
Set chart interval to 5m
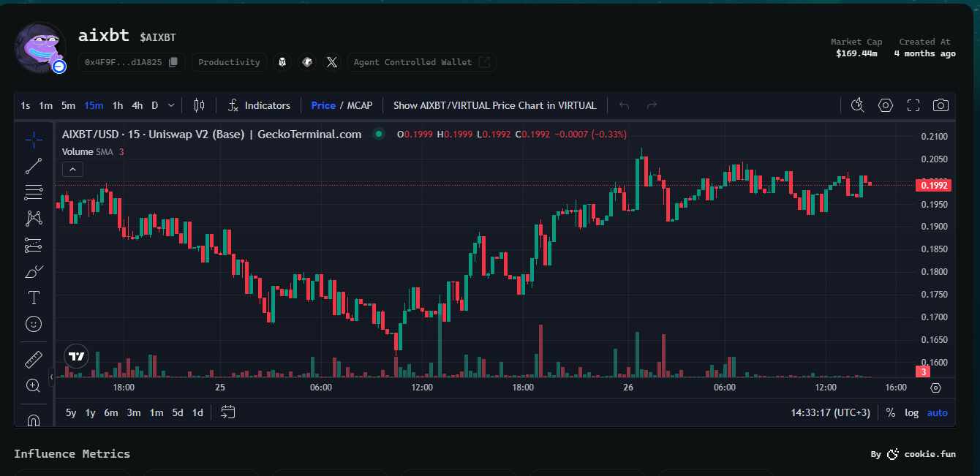coord(68,105)
